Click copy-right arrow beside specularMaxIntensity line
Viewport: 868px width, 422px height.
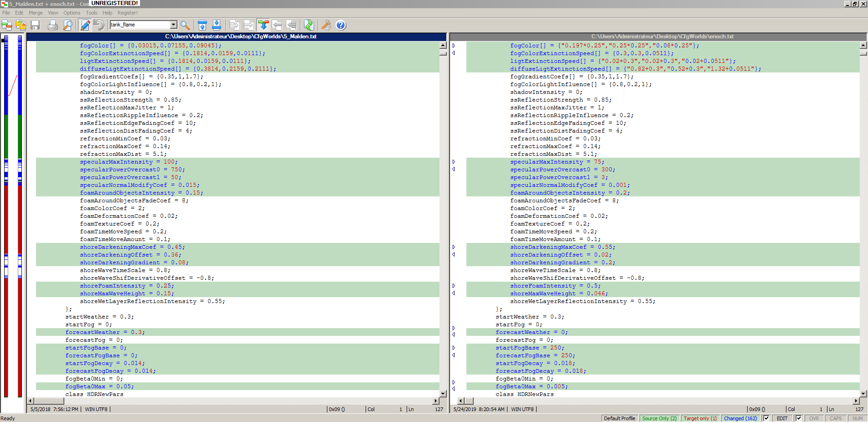(x=454, y=162)
